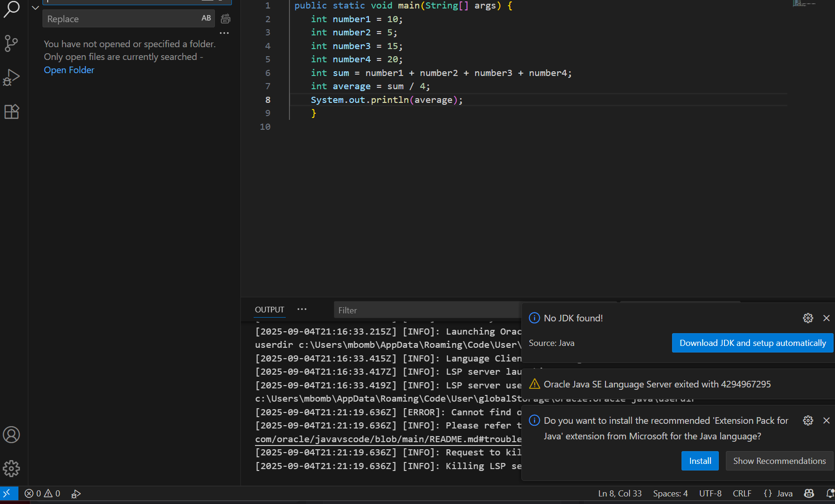Click the remote window indicator
Image resolution: width=835 pixels, height=504 pixels.
(7, 494)
